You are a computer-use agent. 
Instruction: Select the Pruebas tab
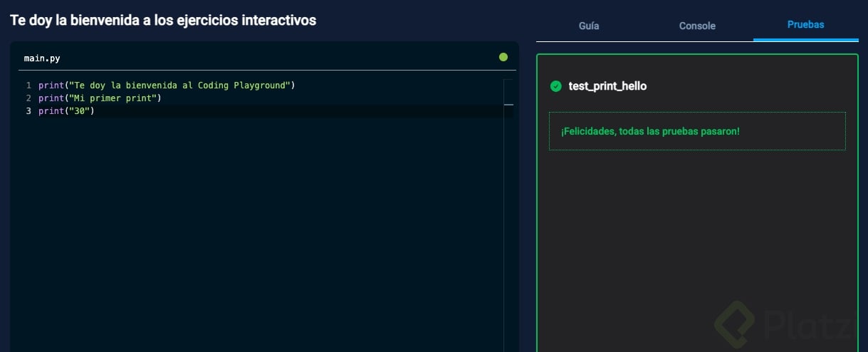pyautogui.click(x=805, y=25)
